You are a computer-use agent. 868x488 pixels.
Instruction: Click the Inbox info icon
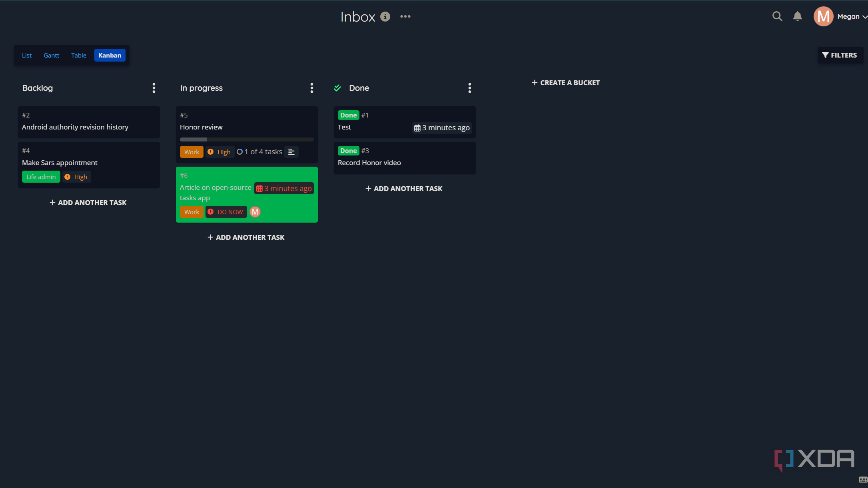385,16
